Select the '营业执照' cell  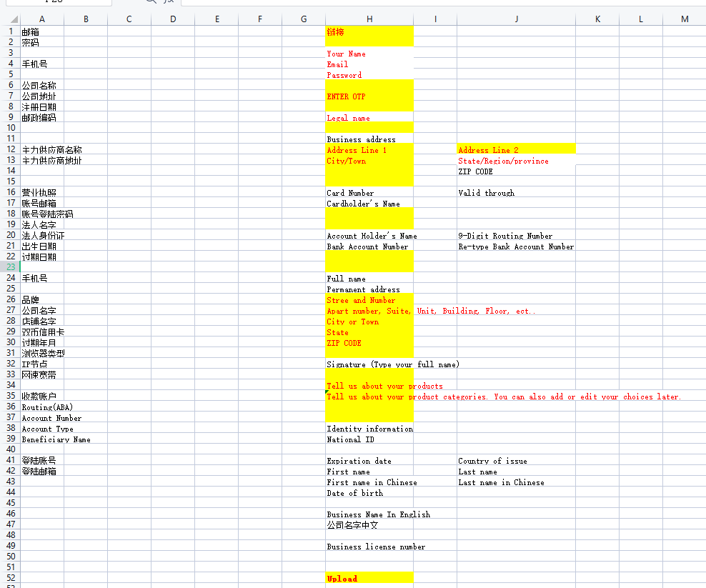[42, 192]
